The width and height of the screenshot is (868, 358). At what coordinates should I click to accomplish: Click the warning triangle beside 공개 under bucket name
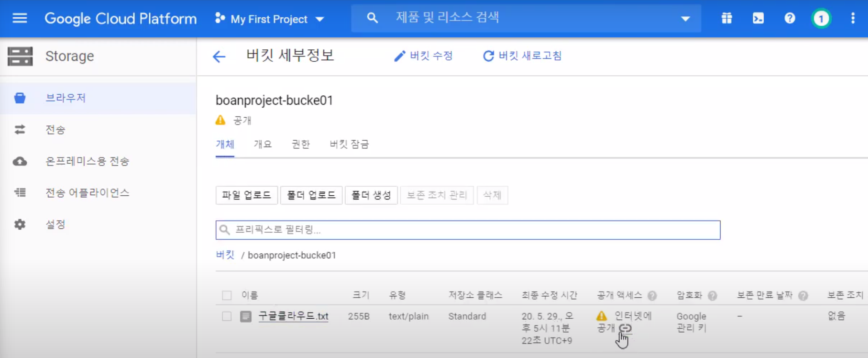click(x=220, y=120)
